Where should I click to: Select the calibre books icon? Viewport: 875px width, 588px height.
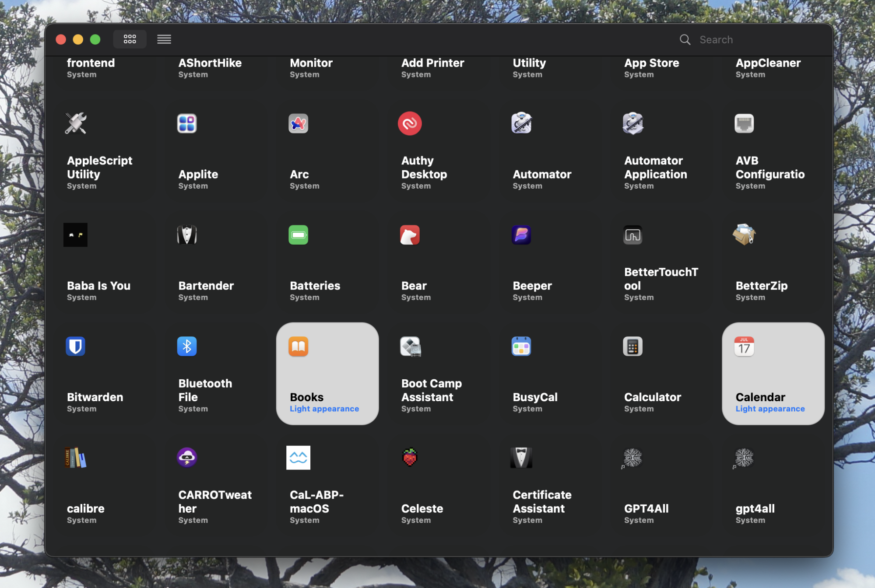click(x=75, y=458)
